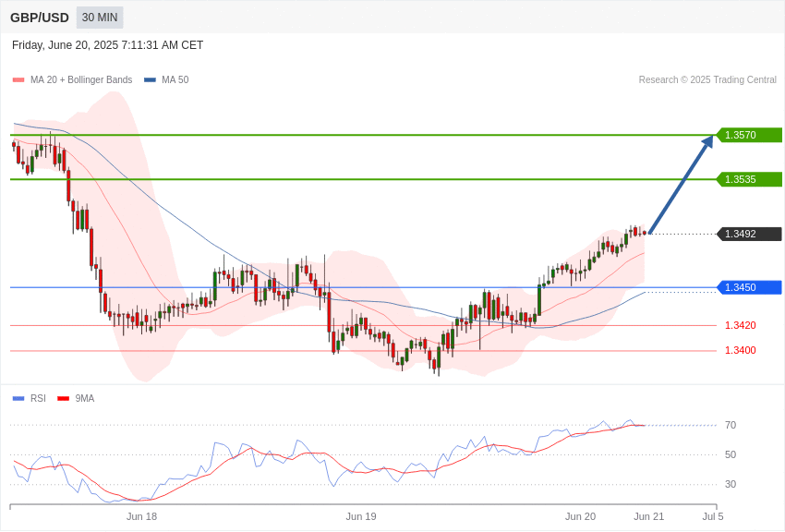Screen dimensions: 785x532
Task: Click the pink MA 20 color swatch
Action: coord(18,80)
